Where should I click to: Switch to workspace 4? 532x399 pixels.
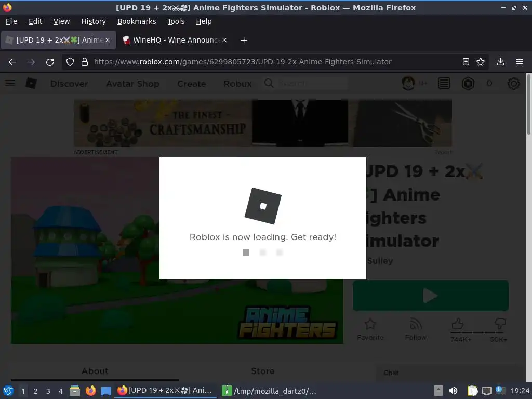click(61, 391)
